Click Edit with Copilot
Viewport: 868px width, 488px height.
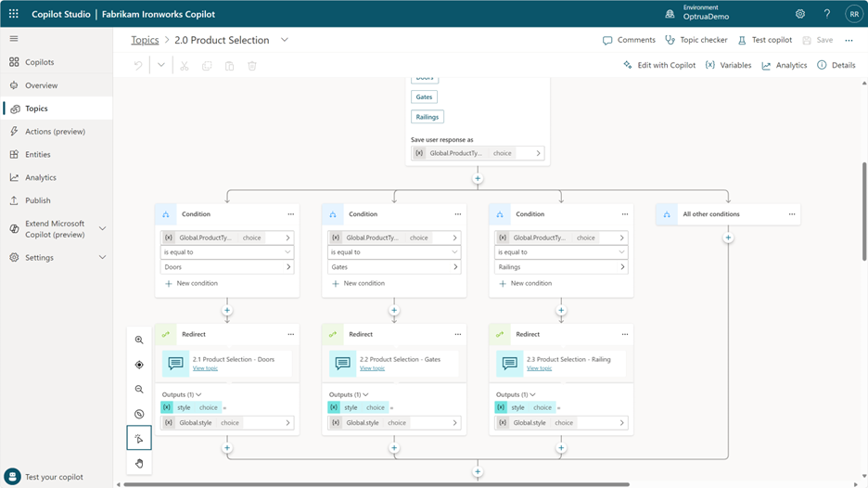coord(659,65)
